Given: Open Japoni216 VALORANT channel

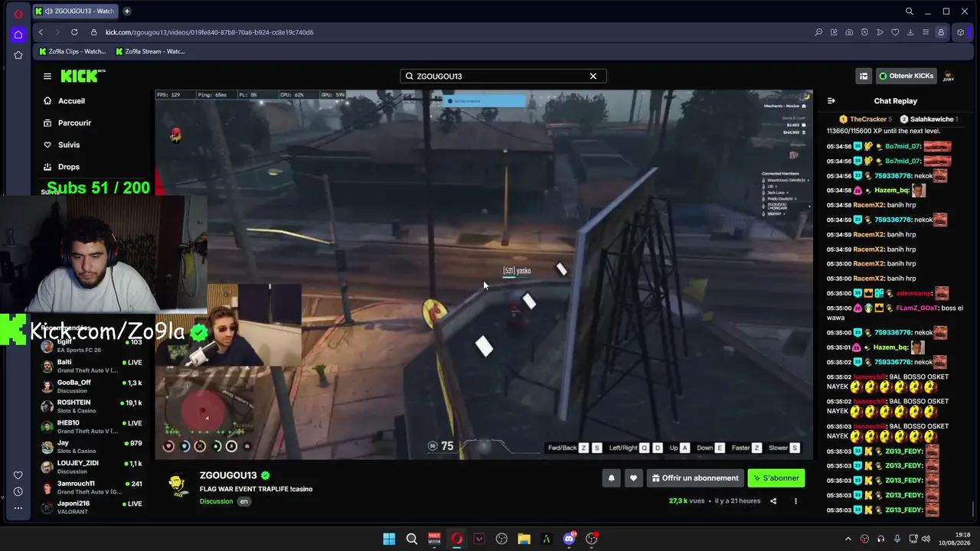Looking at the screenshot, I should 92,507.
